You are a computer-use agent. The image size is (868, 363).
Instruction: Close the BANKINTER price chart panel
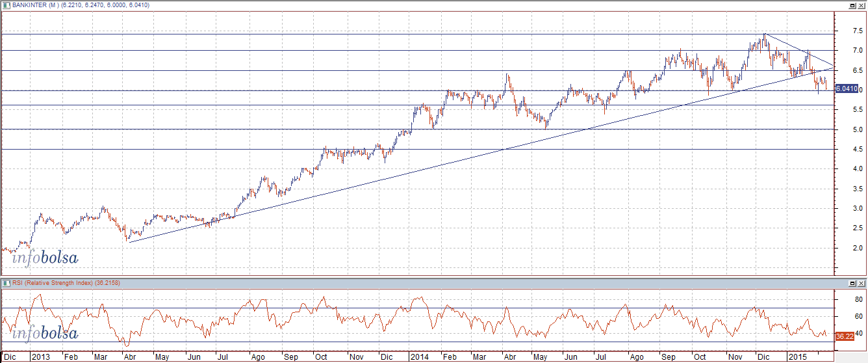tap(861, 5)
